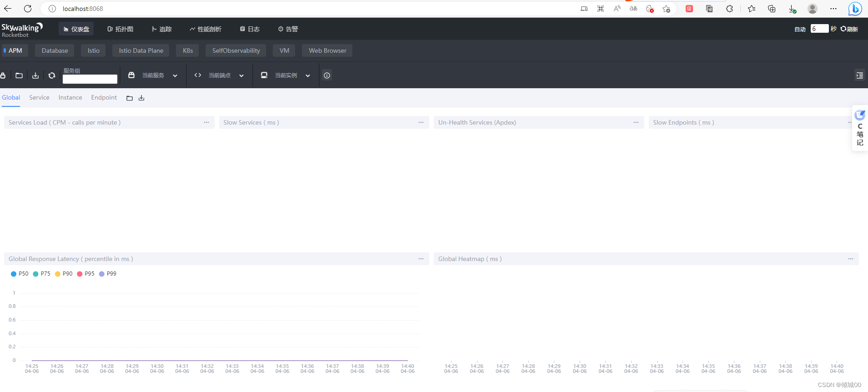Click the translate icon in address bar
The image size is (868, 392).
point(633,9)
